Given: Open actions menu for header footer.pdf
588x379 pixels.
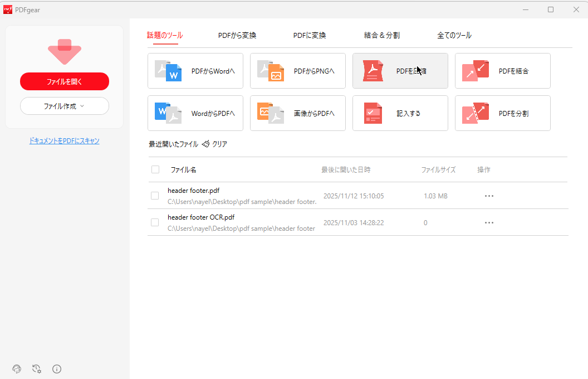Looking at the screenshot, I should pos(489,196).
